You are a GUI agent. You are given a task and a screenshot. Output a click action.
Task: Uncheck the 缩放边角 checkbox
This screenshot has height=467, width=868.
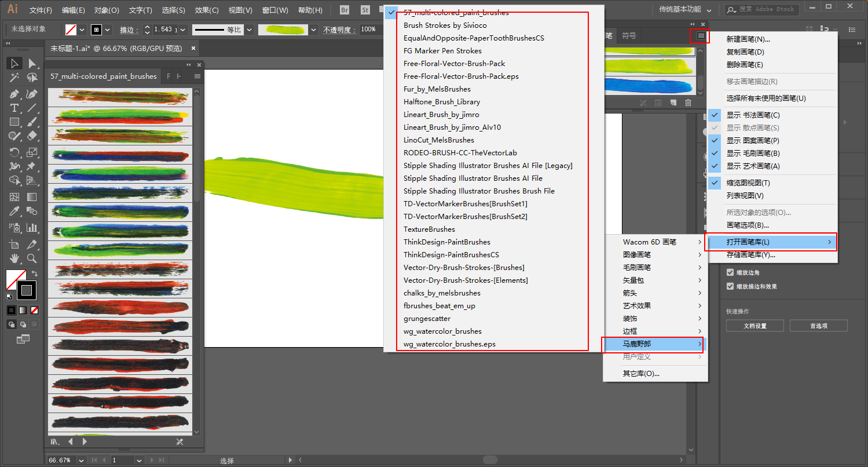pyautogui.click(x=730, y=272)
